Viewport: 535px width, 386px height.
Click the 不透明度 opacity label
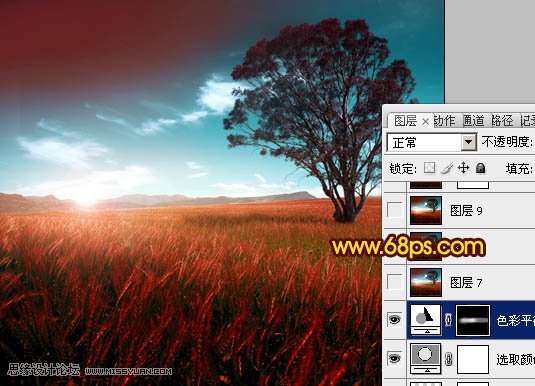(x=507, y=142)
